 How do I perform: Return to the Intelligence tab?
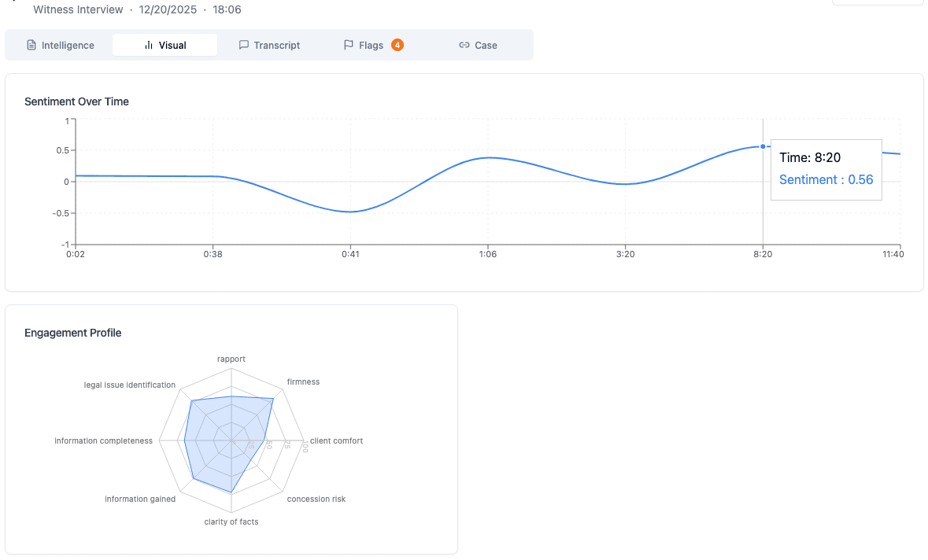[68, 45]
